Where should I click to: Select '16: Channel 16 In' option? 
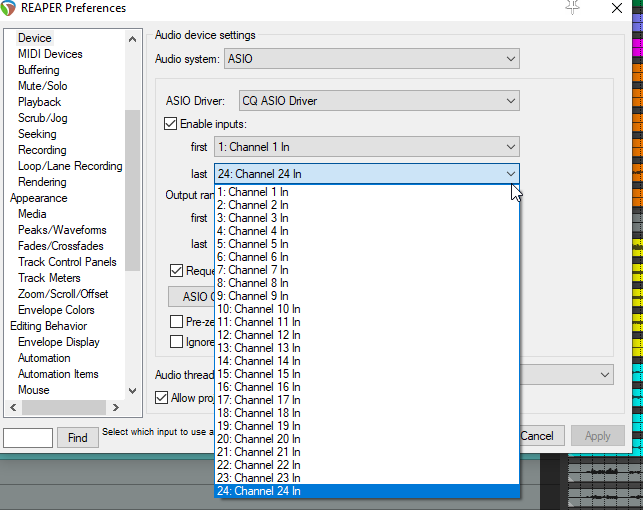(x=367, y=387)
